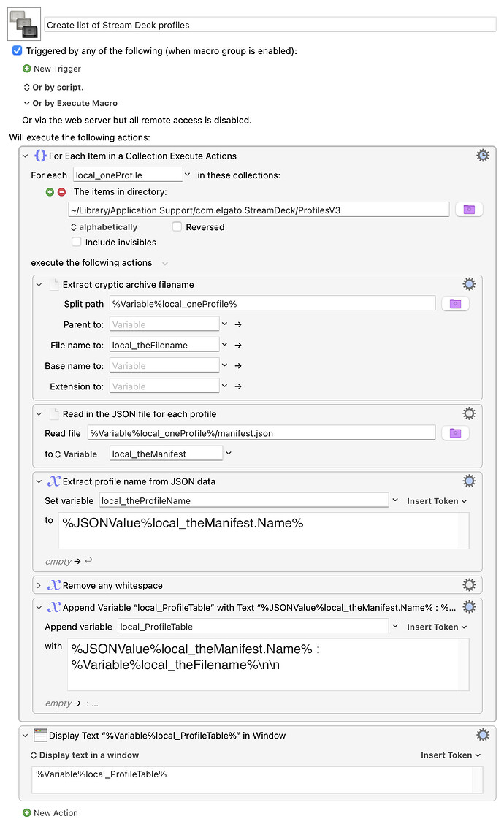Click the Display Text window icon
The width and height of the screenshot is (504, 824).
[40, 735]
